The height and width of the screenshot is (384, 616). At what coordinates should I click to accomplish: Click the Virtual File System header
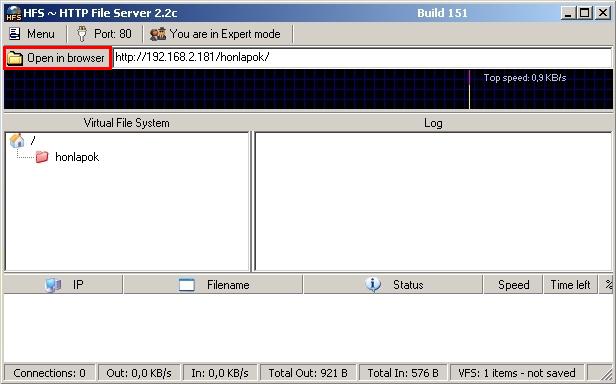click(x=126, y=123)
